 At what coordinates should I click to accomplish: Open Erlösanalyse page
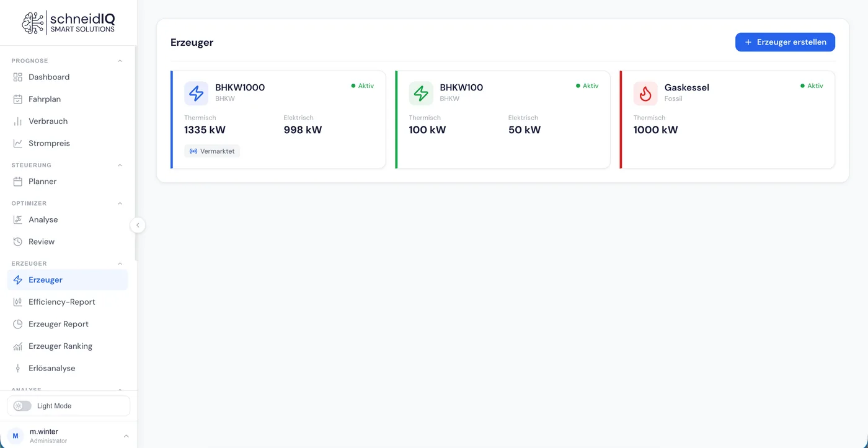coord(68,368)
